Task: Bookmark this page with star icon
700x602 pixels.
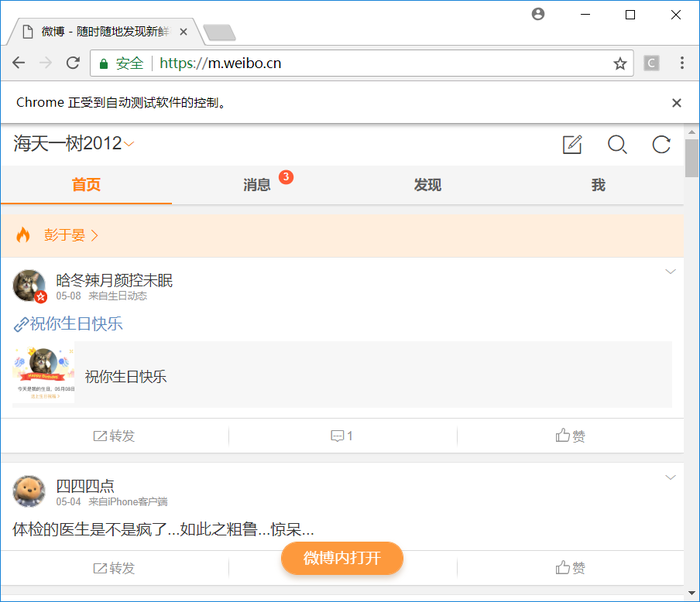Action: (x=620, y=63)
